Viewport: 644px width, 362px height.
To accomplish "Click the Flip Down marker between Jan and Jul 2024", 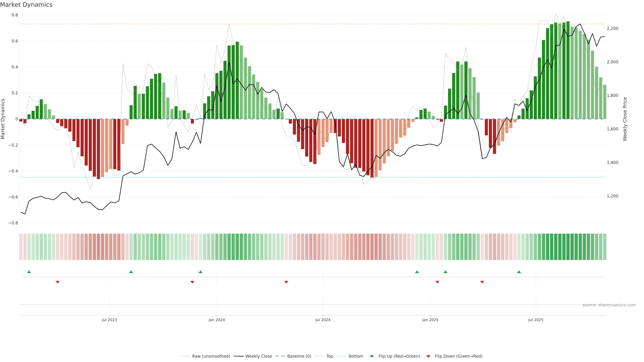I will [x=286, y=282].
